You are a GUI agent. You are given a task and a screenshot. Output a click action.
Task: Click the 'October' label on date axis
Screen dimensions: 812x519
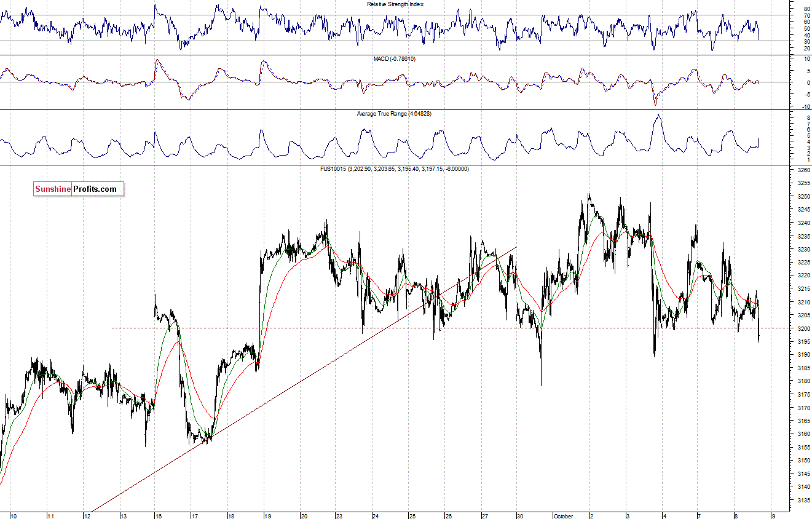tap(564, 516)
